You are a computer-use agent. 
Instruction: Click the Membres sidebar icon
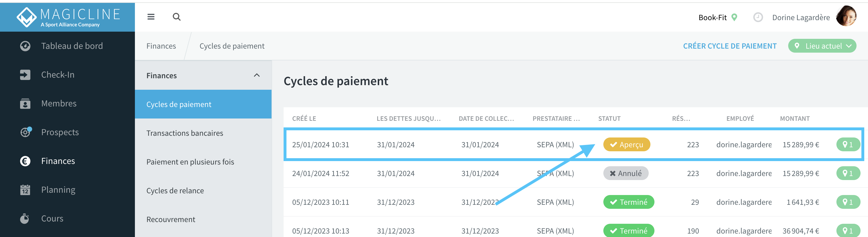coord(25,103)
